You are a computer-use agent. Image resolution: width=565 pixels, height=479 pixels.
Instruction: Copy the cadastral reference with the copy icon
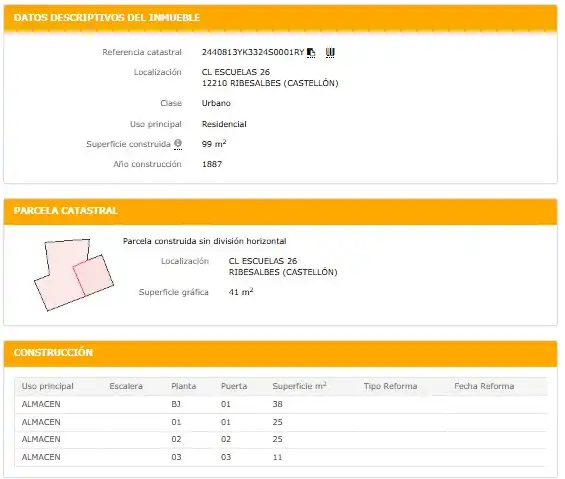click(x=311, y=53)
